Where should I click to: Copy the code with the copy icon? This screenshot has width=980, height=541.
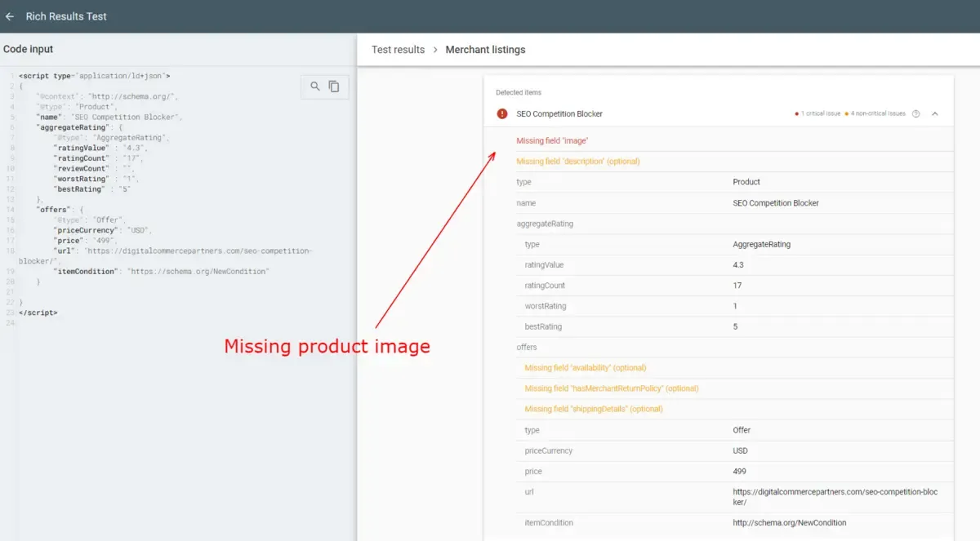pyautogui.click(x=334, y=86)
